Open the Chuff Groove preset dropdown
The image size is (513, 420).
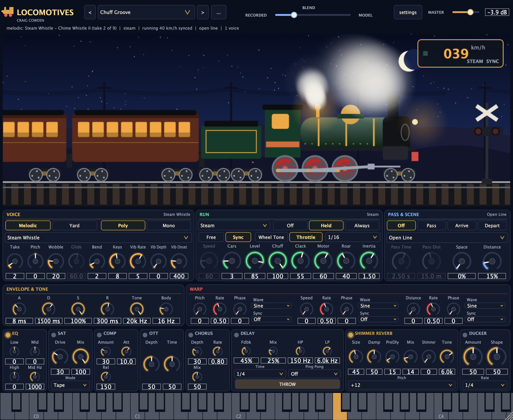[146, 12]
